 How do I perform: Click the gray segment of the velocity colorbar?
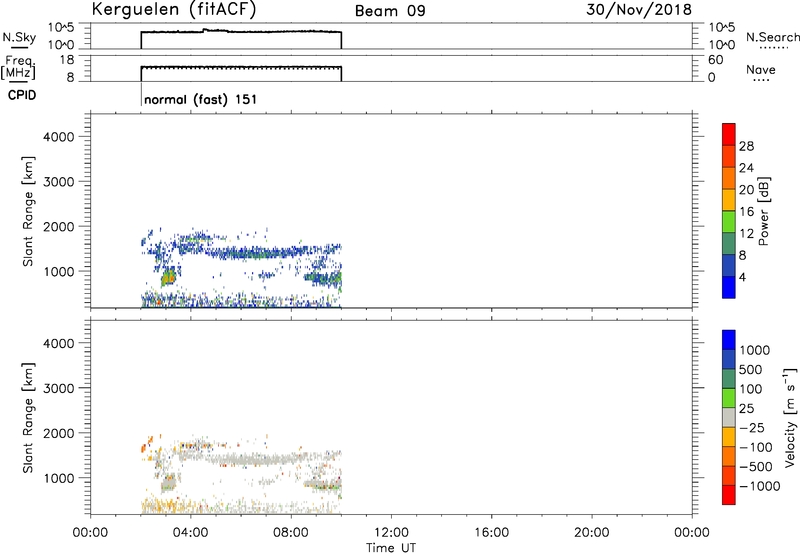[x=729, y=417]
